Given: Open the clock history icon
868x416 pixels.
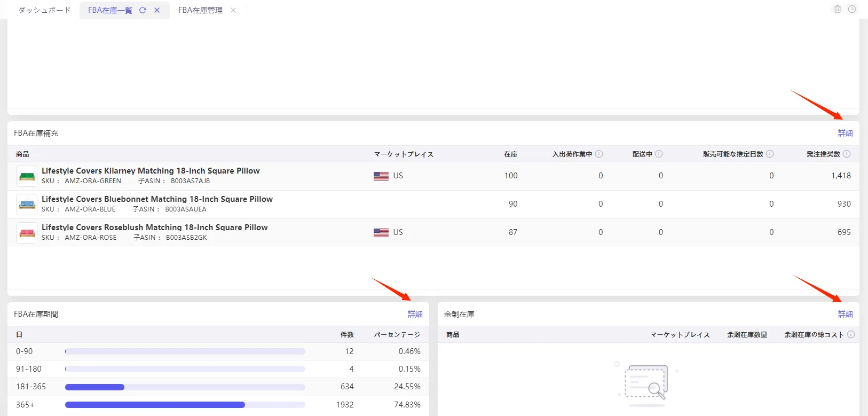Looking at the screenshot, I should (x=852, y=9).
